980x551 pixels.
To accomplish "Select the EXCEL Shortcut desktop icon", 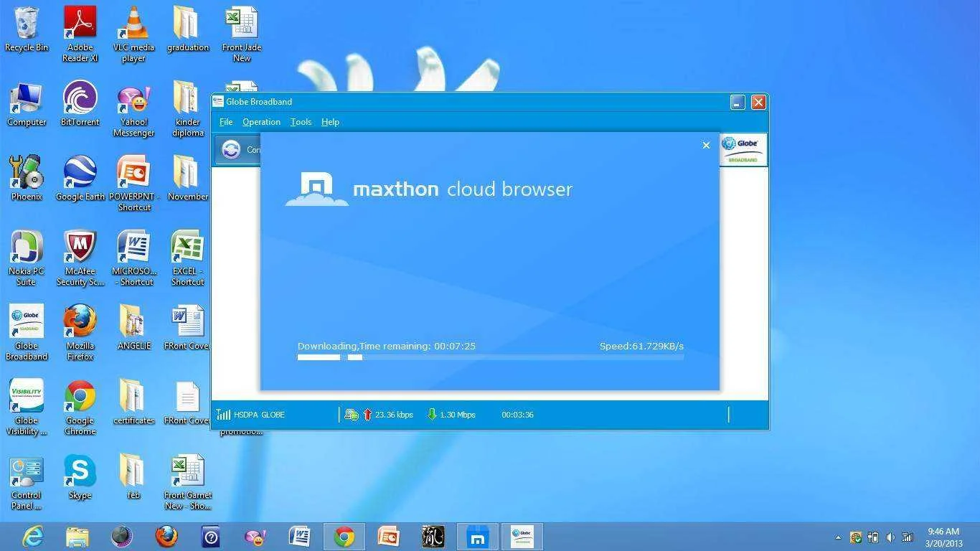I will [187, 259].
